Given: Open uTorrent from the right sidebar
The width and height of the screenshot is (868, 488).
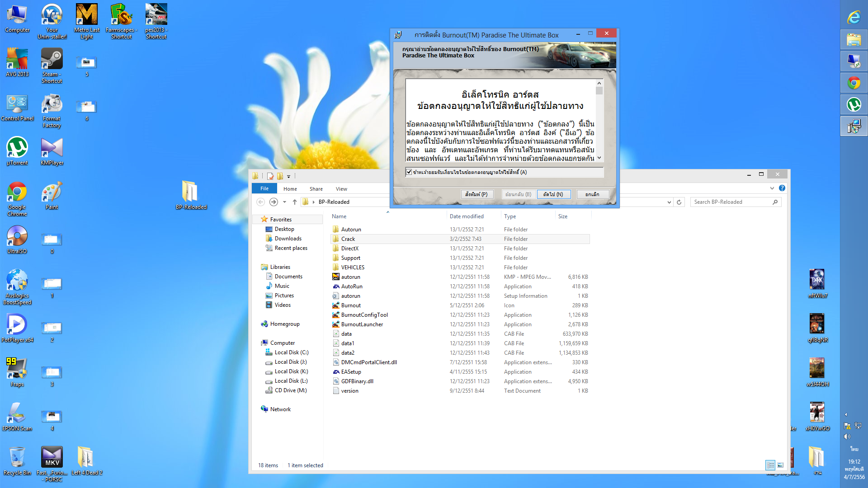Looking at the screenshot, I should 854,105.
